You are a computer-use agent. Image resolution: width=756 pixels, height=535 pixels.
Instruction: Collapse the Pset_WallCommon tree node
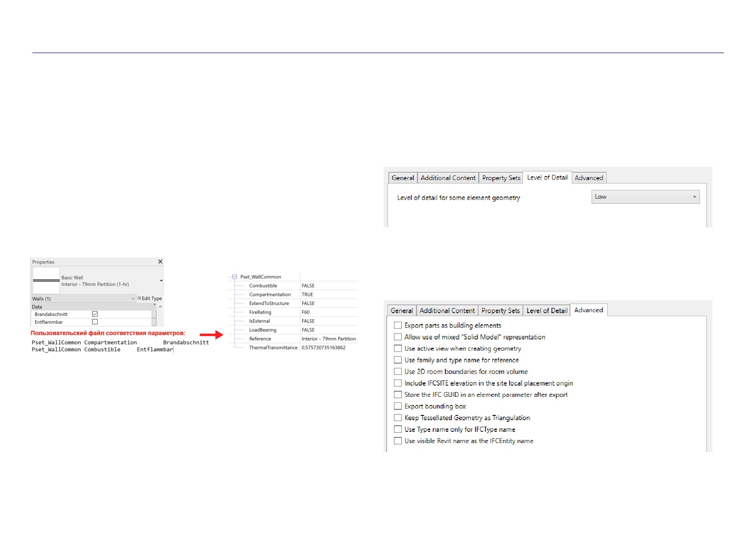click(234, 277)
